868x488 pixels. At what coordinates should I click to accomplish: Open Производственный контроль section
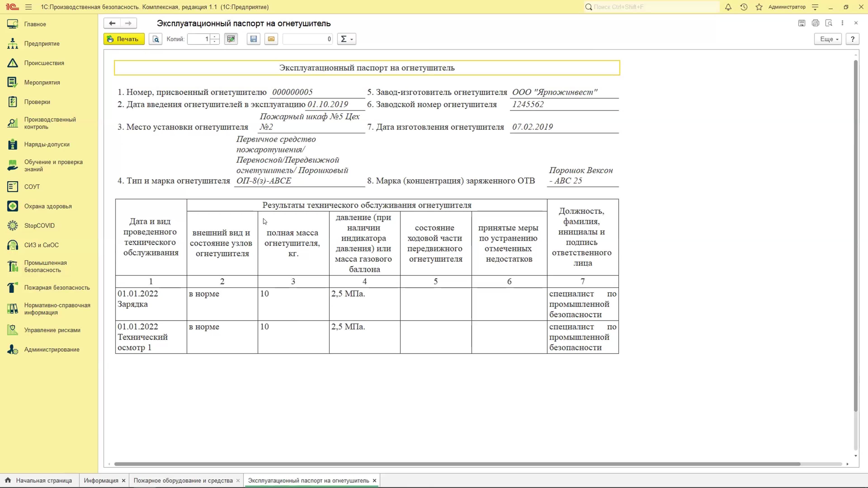click(50, 123)
